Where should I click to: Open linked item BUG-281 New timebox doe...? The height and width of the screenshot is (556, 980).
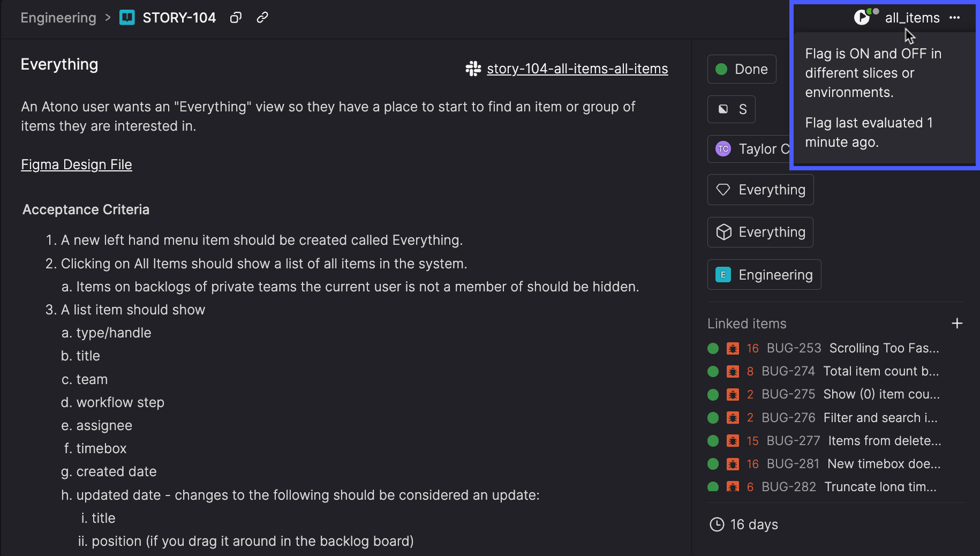[824, 464]
